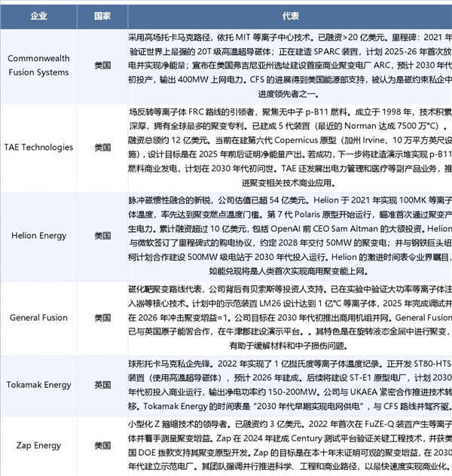The height and width of the screenshot is (476, 452).
Task: Click the Tokamak Energy company cell
Action: (38, 385)
